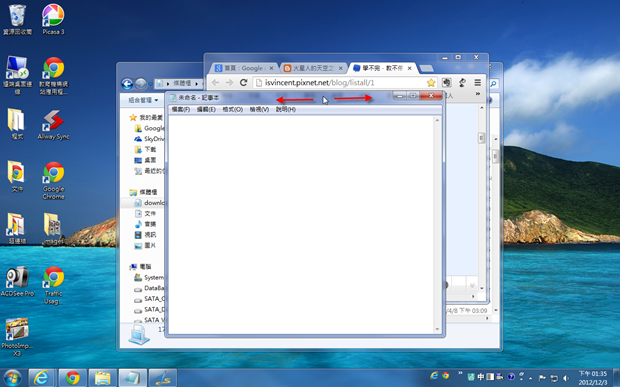Open the images folder on the desktop
This screenshot has width=620, height=387.
(53, 229)
